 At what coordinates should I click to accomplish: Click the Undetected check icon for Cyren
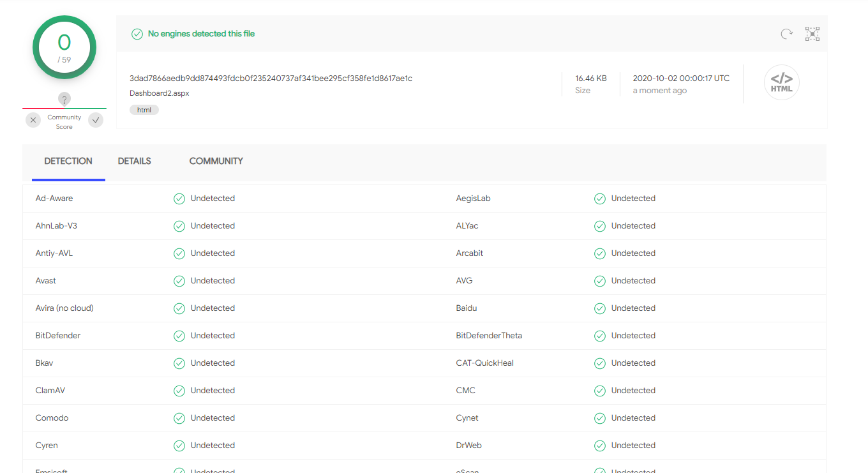[179, 446]
